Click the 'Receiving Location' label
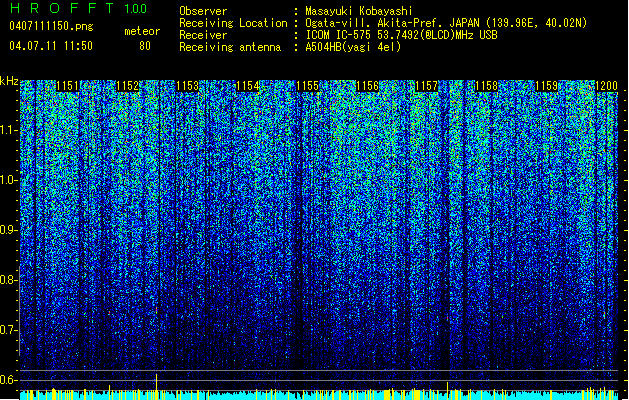Viewport: 629px width, 400px height. [x=233, y=23]
